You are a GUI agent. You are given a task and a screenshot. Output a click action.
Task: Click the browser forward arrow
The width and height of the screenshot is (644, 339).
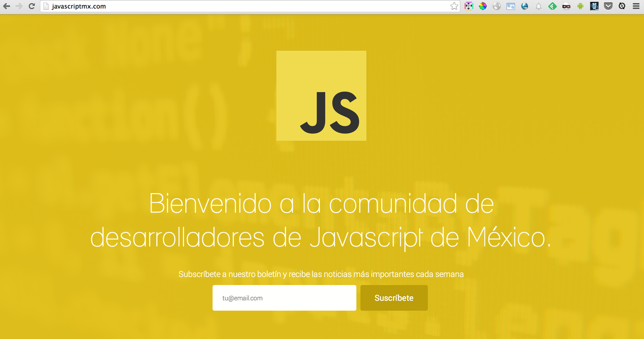pyautogui.click(x=19, y=6)
